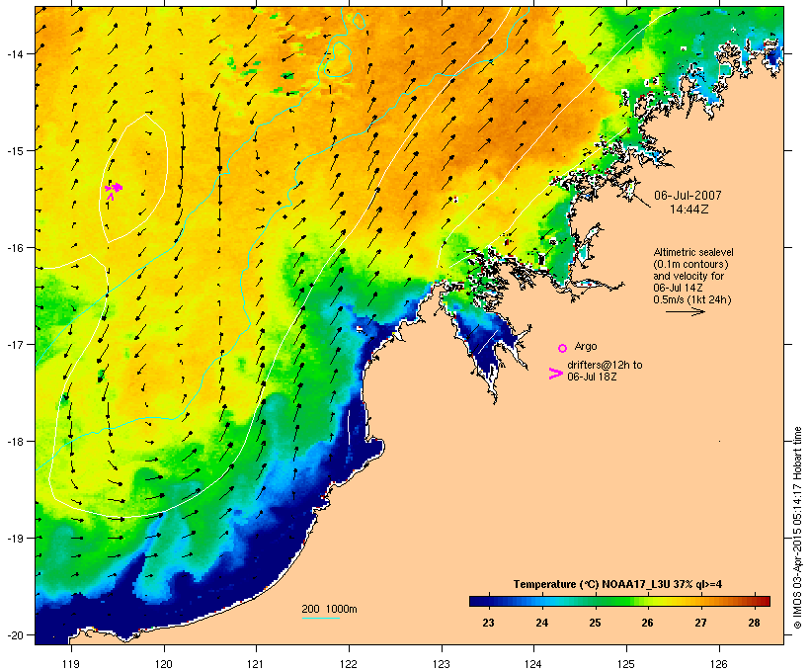Click the Temperature NOAA17_L3U colorbar title

[x=617, y=585]
